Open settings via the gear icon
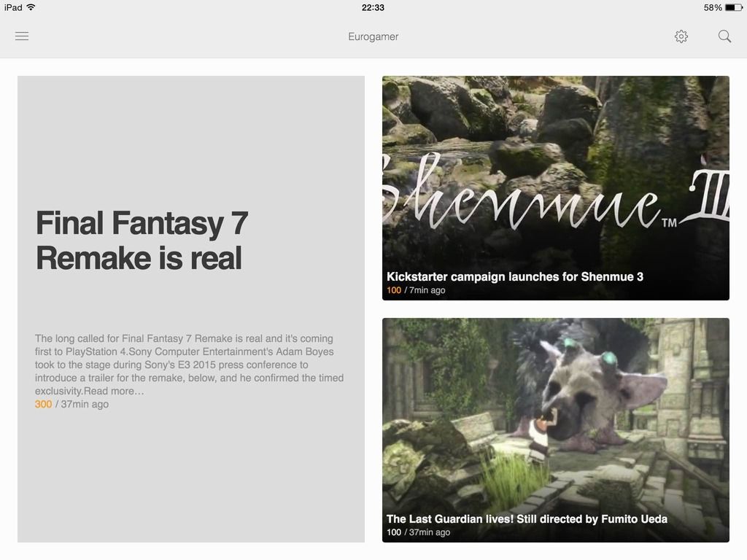The width and height of the screenshot is (747, 560). coord(681,36)
